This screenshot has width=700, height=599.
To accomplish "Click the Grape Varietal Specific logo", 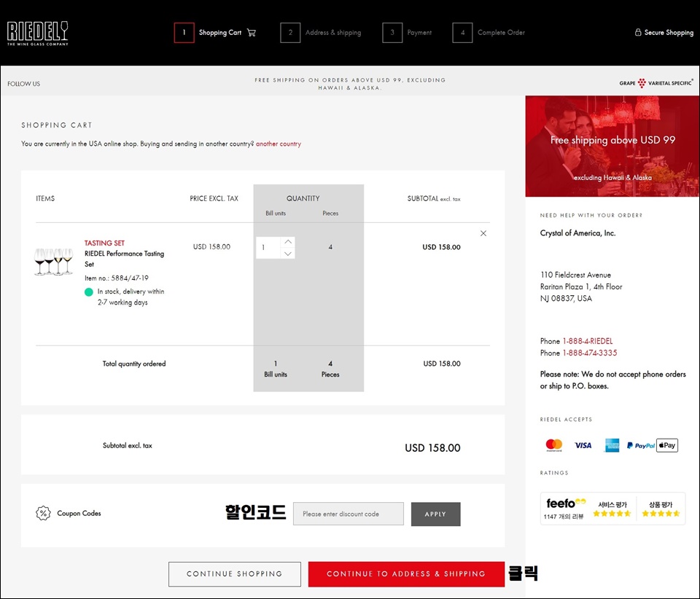I will 656,83.
